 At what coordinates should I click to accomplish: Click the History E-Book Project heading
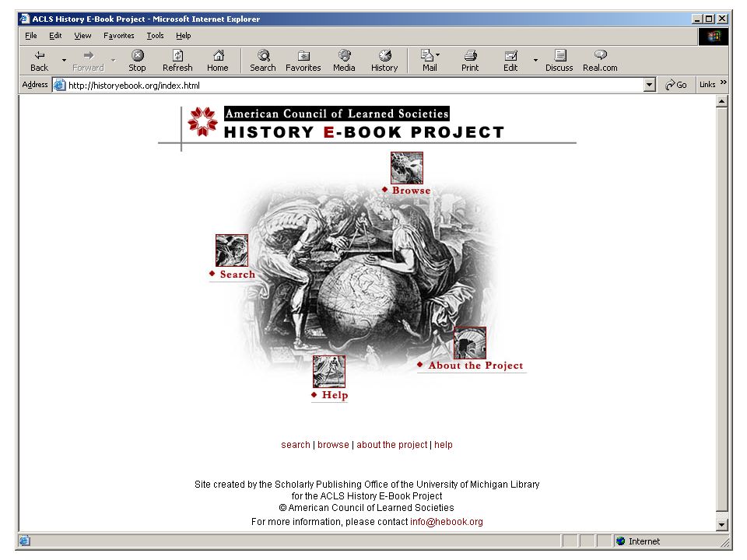364,132
